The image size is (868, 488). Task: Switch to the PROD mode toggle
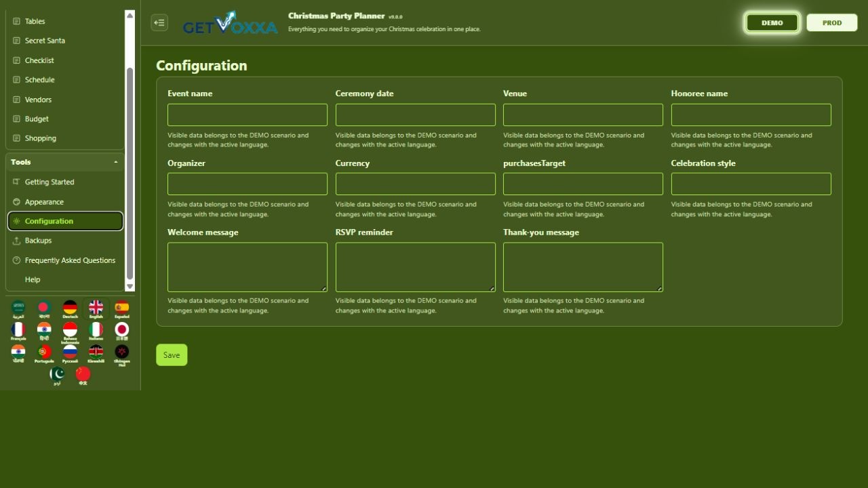pos(832,22)
